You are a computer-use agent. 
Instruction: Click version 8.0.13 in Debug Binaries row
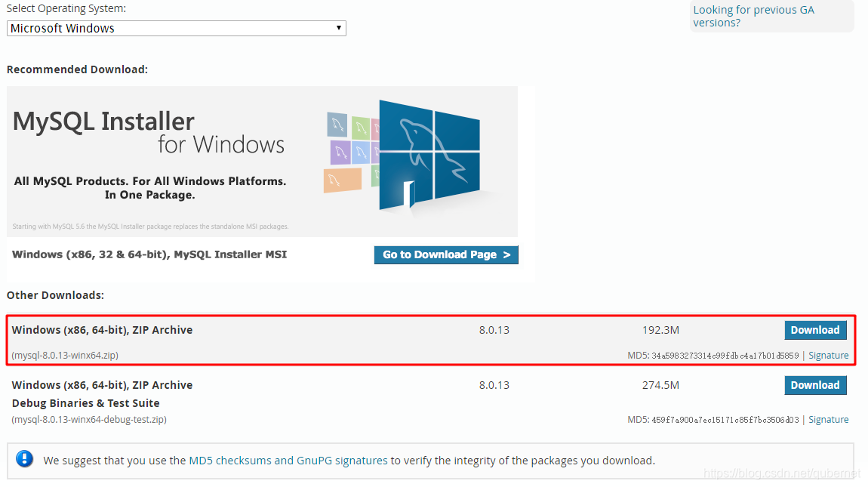tap(494, 385)
